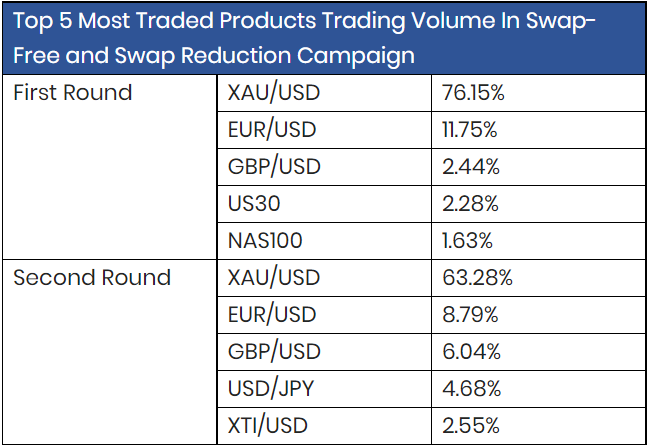
Task: Click the NAS100 product cell
Action: [264, 241]
